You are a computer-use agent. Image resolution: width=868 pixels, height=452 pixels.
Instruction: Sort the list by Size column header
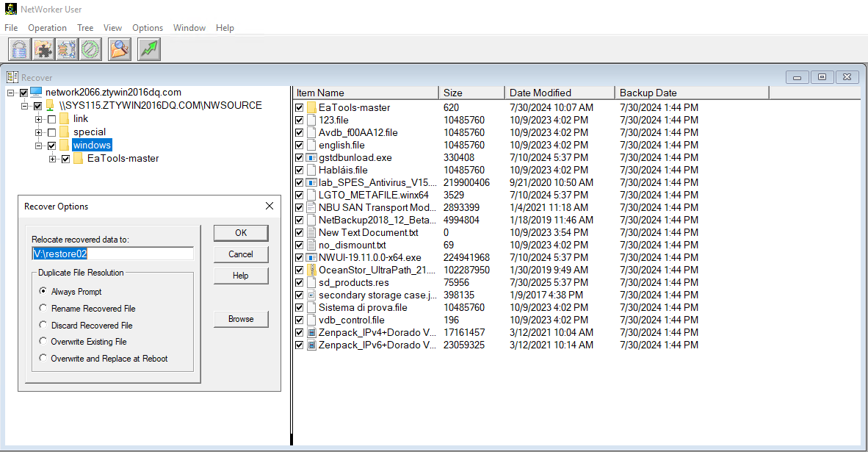(471, 93)
